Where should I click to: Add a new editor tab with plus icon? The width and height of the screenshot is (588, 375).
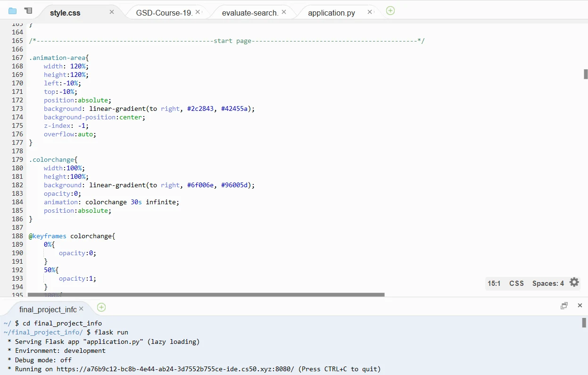pyautogui.click(x=390, y=10)
